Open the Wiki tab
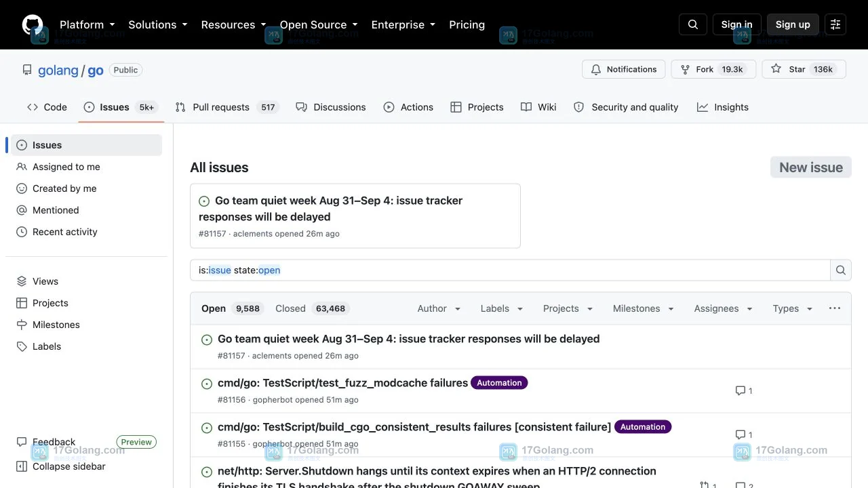Screen dimensions: 868x488 click(539, 107)
